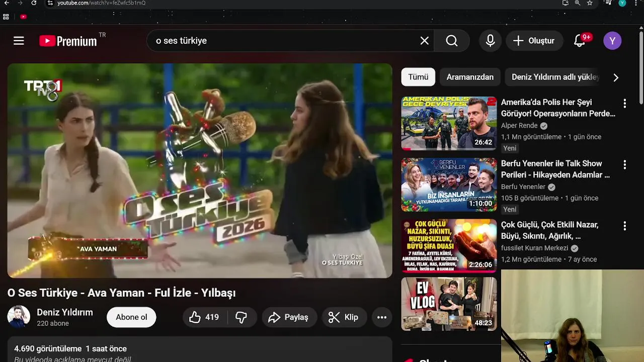The image size is (644, 362).
Task: Open the notifications bell
Action: coord(580,41)
